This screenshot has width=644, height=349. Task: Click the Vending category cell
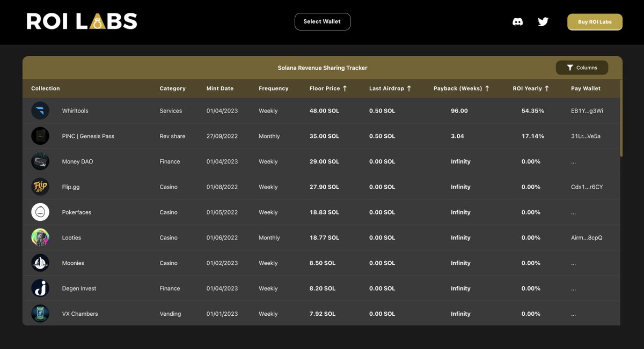click(170, 314)
